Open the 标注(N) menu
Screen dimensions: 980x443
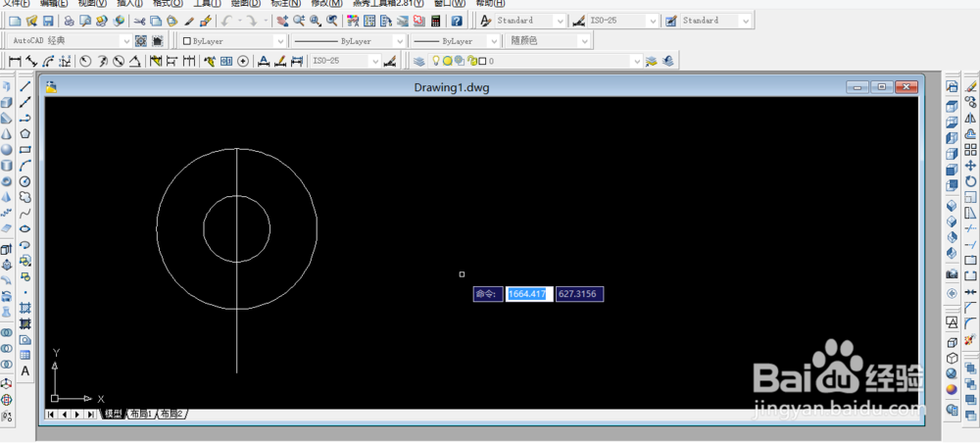(285, 3)
